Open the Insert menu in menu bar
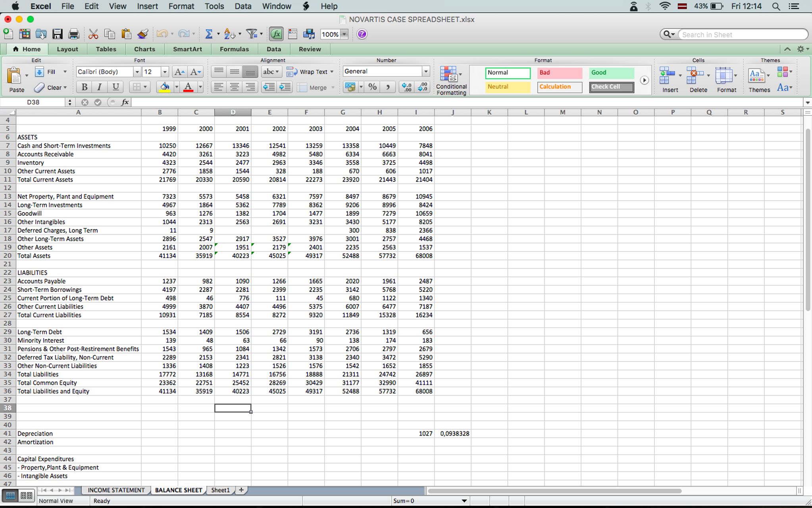 pos(147,6)
